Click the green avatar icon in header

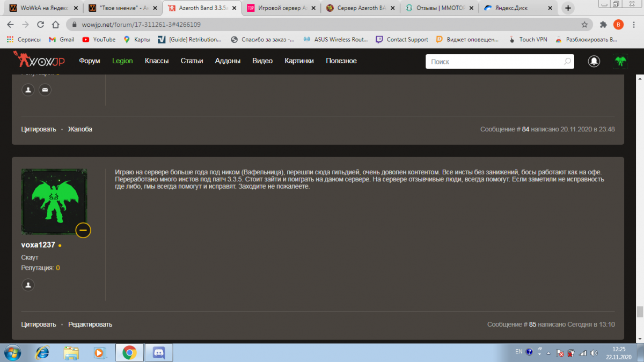[620, 62]
